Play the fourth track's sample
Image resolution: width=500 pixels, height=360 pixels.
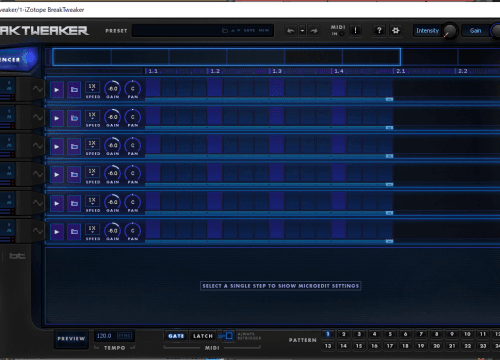click(x=57, y=175)
